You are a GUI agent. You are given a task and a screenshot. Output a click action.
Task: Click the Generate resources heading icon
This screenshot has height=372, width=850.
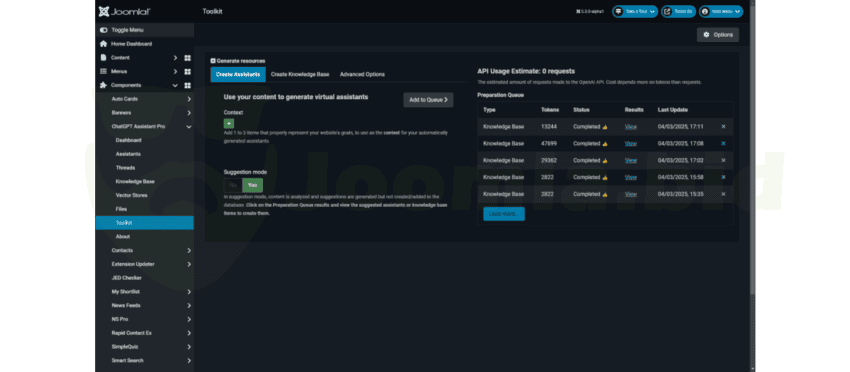[213, 61]
